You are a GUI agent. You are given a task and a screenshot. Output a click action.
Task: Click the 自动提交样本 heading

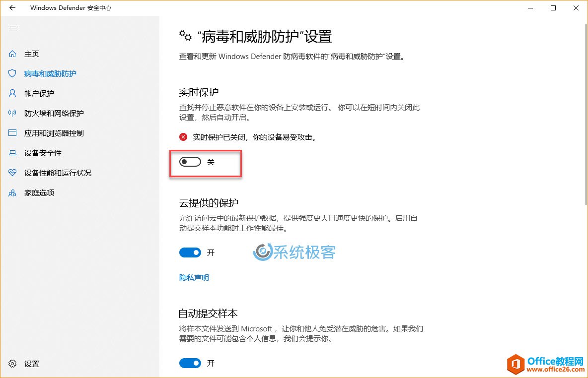[x=208, y=313]
